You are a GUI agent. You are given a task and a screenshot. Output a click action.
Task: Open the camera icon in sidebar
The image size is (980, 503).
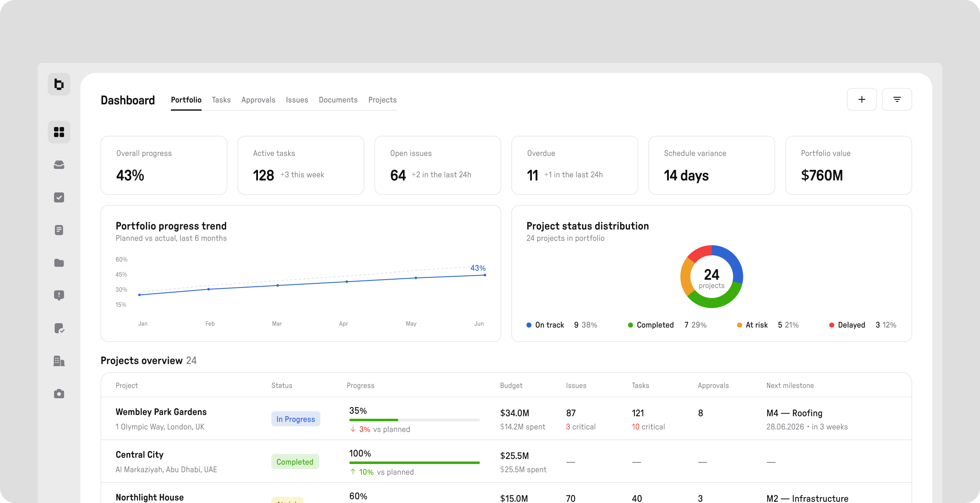(59, 394)
